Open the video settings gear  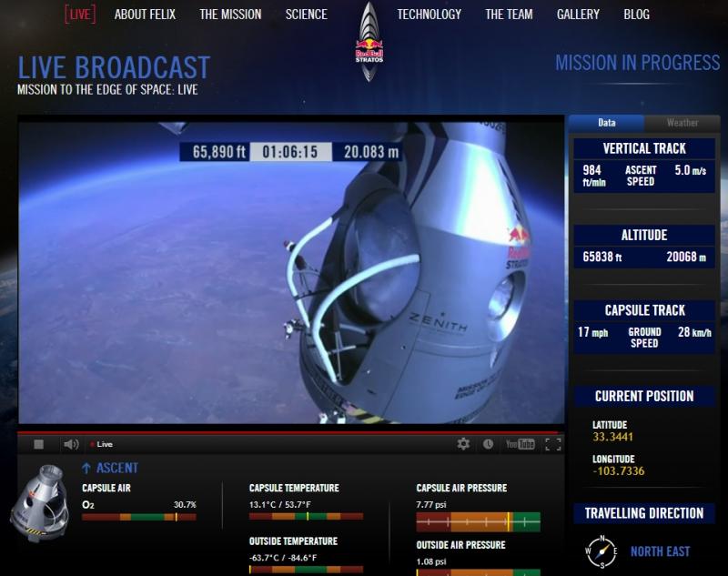463,444
